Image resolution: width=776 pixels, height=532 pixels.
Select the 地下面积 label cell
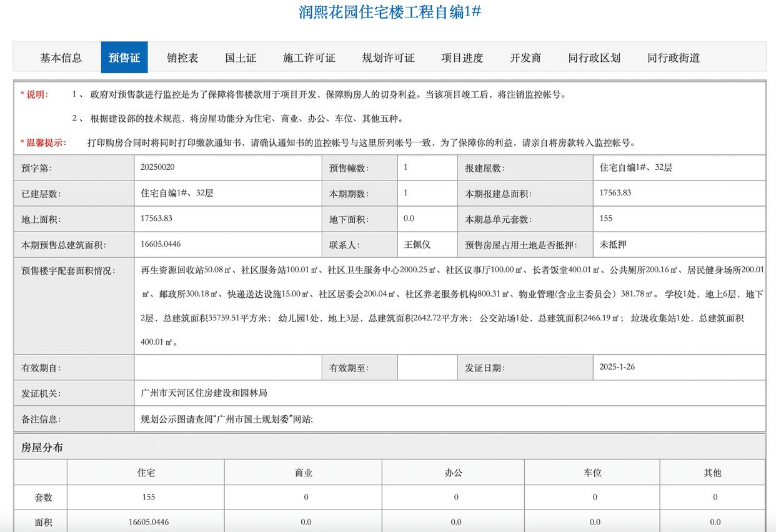click(360, 219)
